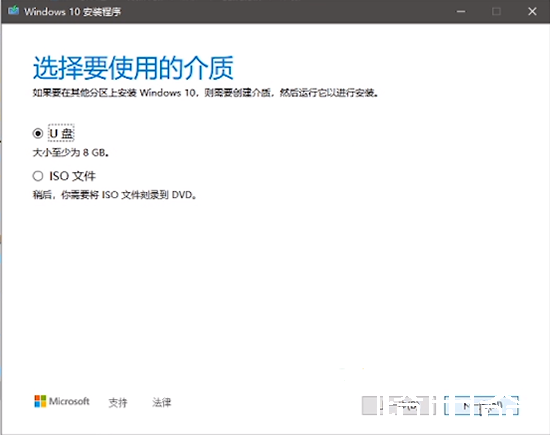
Task: Open the 支持 link
Action: click(x=118, y=402)
